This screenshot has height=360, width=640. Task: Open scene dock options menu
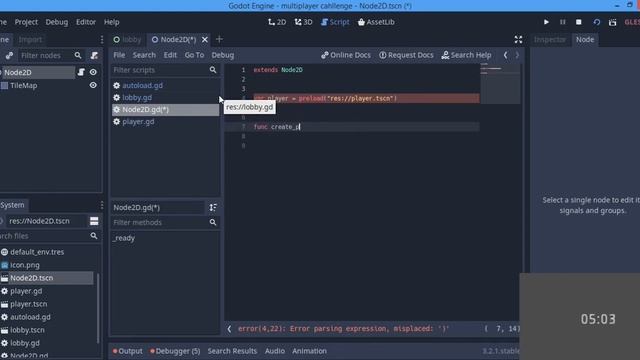(102, 40)
